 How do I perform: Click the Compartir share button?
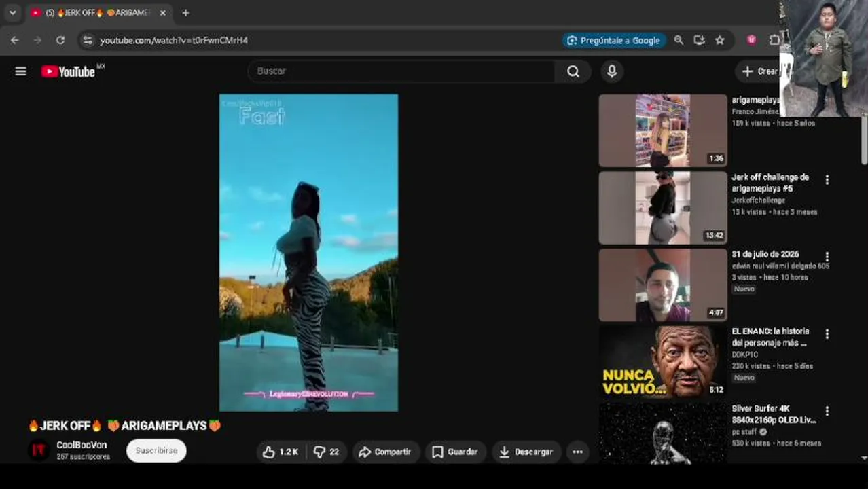click(x=384, y=452)
